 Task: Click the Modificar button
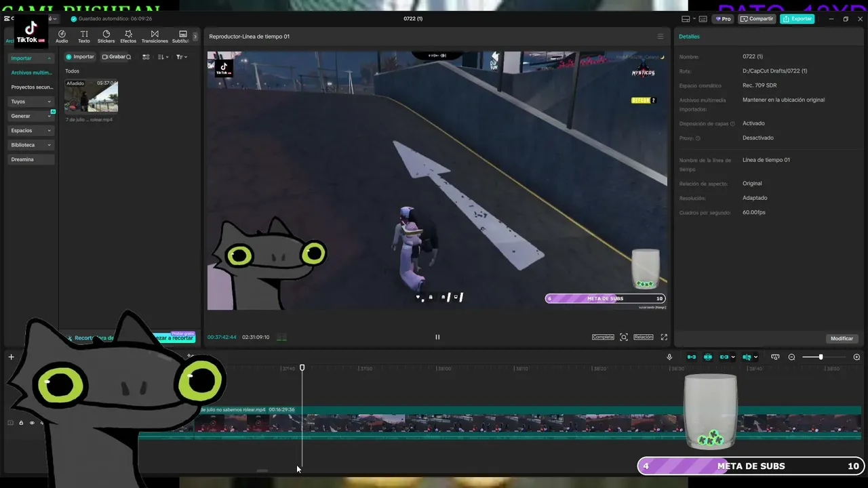coord(842,338)
